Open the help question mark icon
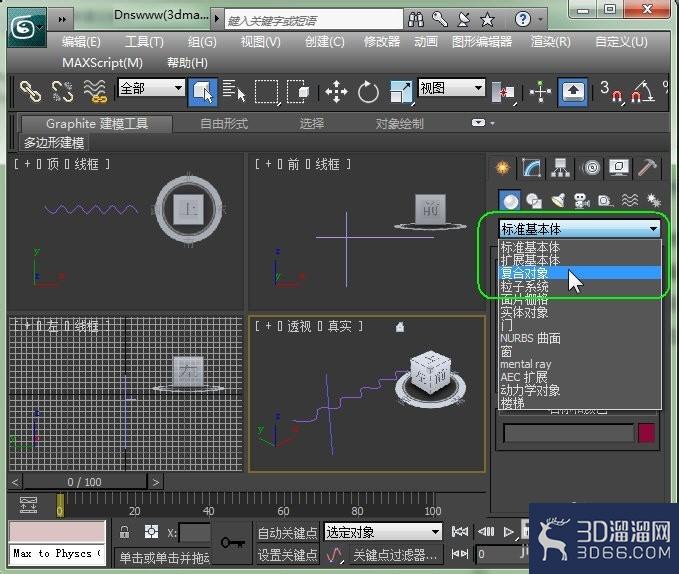 tap(523, 19)
